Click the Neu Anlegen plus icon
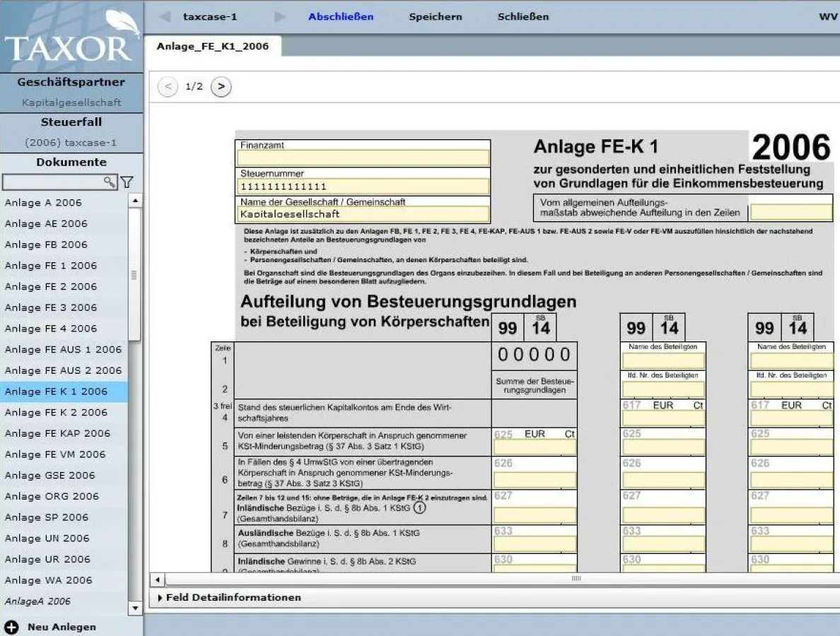840x636 pixels. (x=11, y=627)
